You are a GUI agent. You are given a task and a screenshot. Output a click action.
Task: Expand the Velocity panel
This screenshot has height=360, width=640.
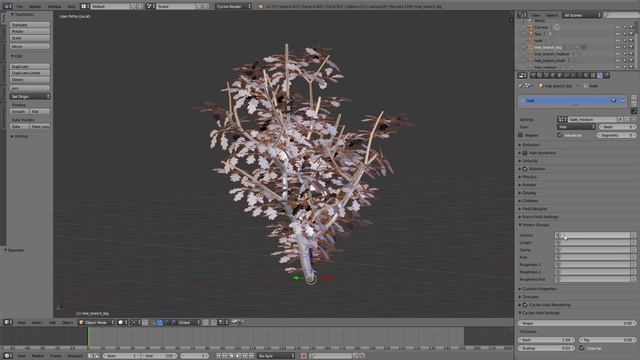coord(530,161)
